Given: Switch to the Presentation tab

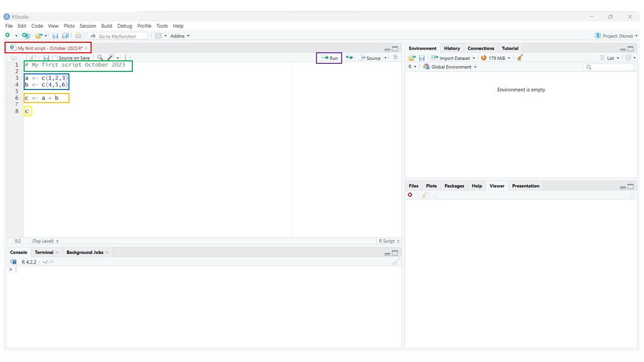Looking at the screenshot, I should pos(525,186).
